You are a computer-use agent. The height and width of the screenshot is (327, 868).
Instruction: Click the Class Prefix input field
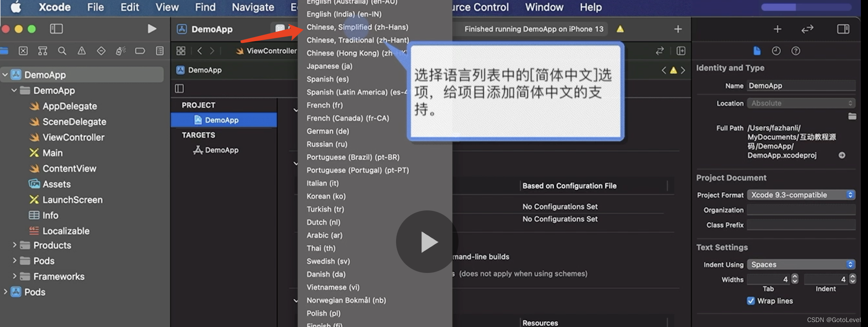point(801,225)
